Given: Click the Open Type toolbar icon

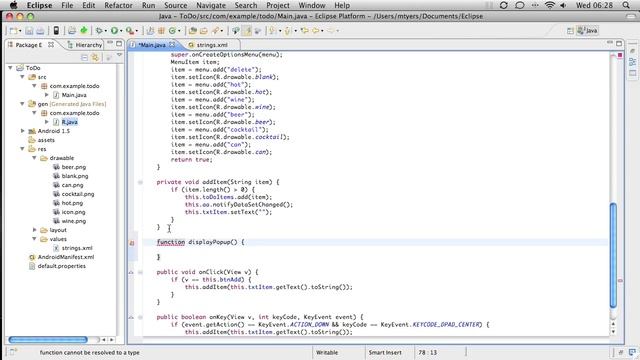Looking at the screenshot, I should pyautogui.click(x=193, y=31).
